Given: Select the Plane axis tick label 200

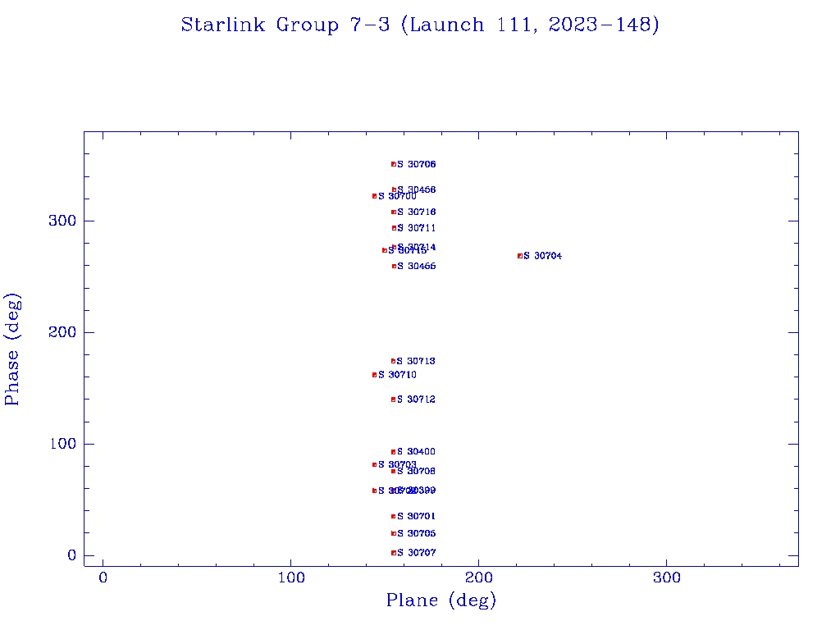Looking at the screenshot, I should point(479,577).
